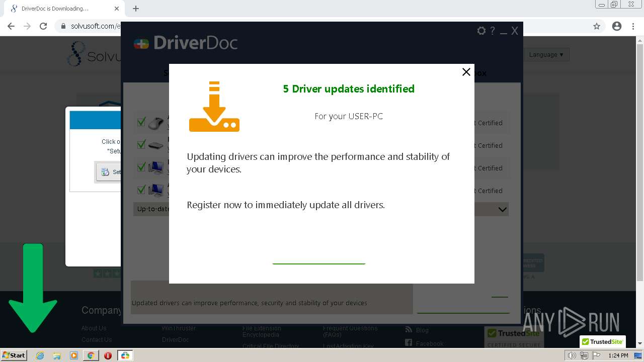Uncheck the flat drive device checkbox
Viewport: 644px width, 362px height.
pos(141,145)
